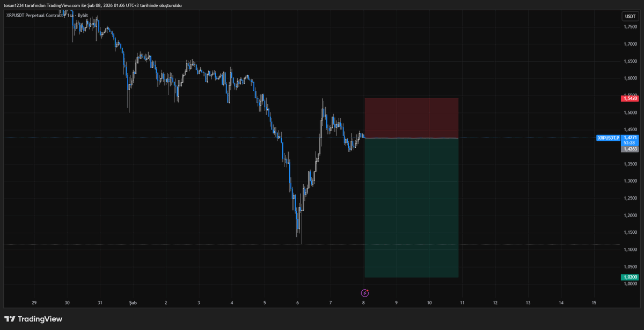Click the 4 date label on the time axis
The image size is (644, 330).
coord(232,303)
